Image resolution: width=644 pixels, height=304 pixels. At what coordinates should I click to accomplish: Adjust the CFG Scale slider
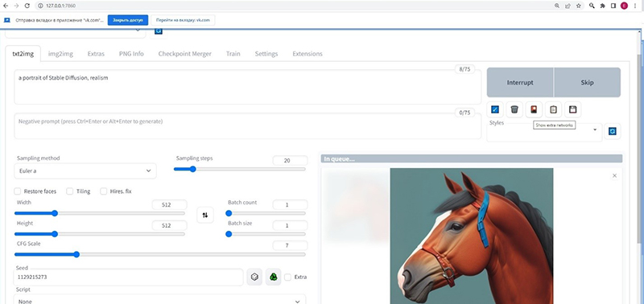click(160, 254)
